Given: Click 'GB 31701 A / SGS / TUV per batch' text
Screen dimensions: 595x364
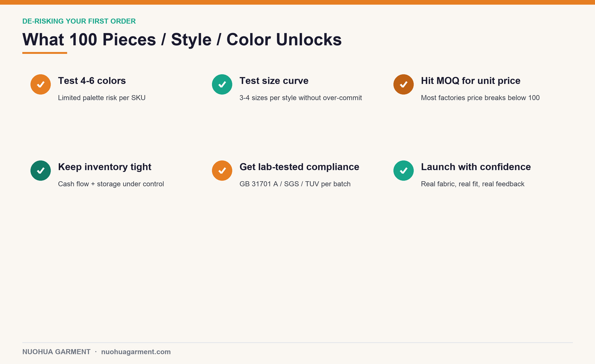Looking at the screenshot, I should [x=295, y=184].
